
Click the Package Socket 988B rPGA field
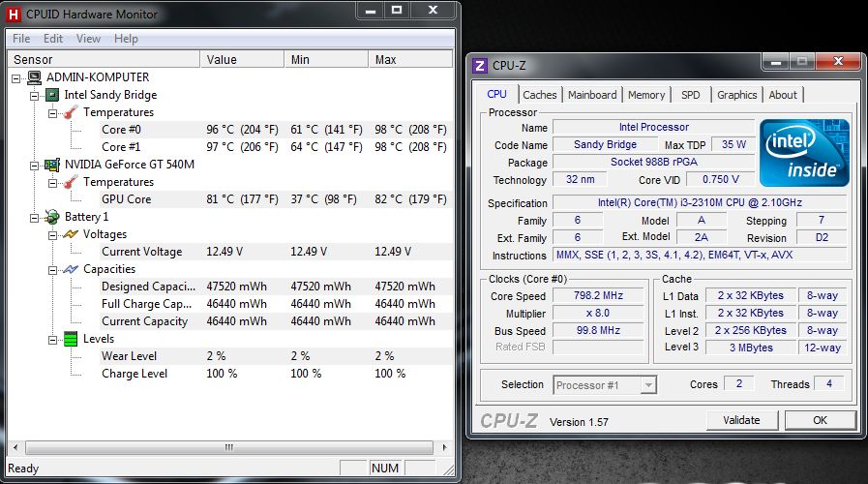[654, 162]
